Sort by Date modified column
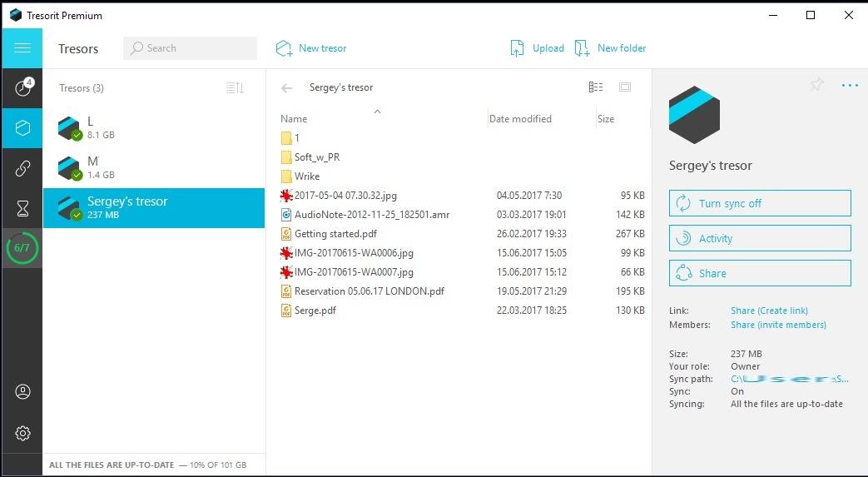The image size is (868, 477). (520, 118)
